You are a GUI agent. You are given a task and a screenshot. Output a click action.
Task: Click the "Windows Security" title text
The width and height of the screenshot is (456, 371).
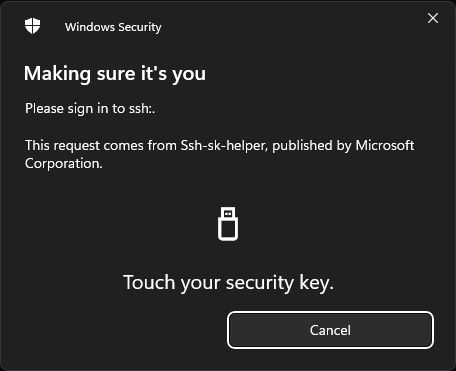click(113, 27)
